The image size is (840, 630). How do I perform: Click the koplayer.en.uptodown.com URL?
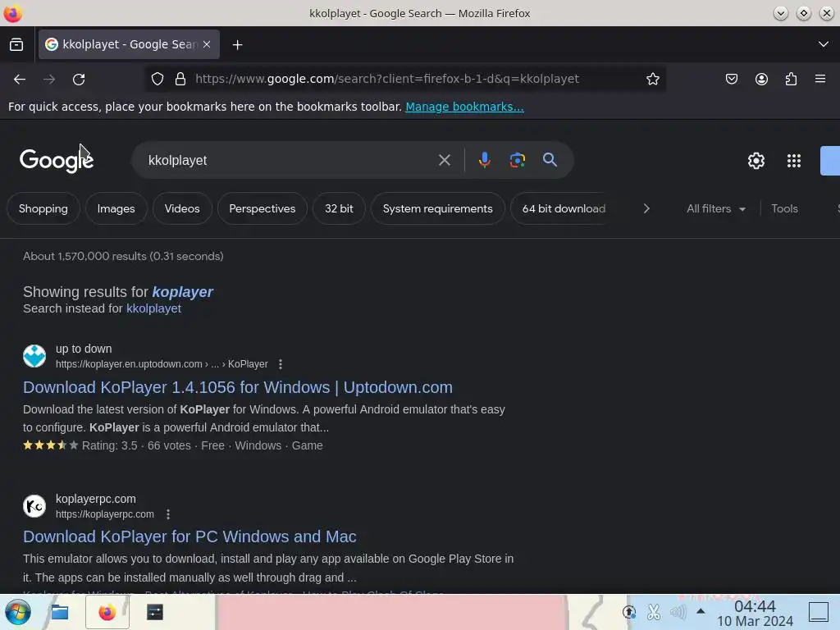tap(162, 364)
